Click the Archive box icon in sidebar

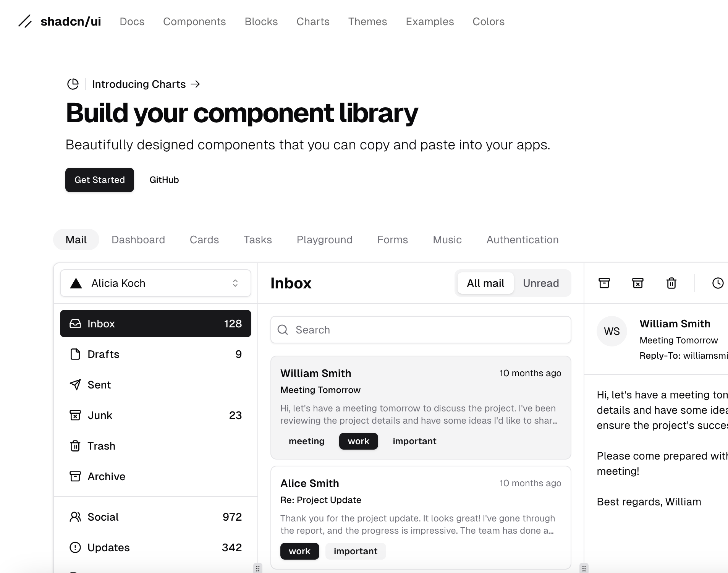coord(75,476)
